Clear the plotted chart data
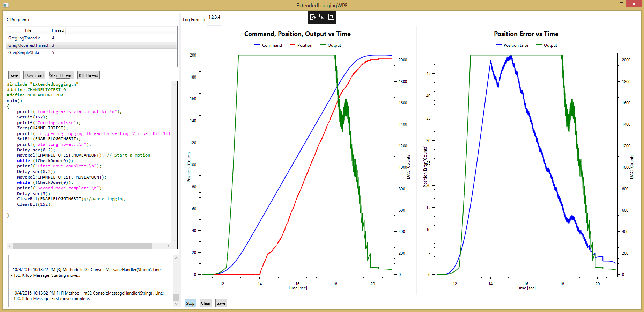The height and width of the screenshot is (312, 644). 206,303
